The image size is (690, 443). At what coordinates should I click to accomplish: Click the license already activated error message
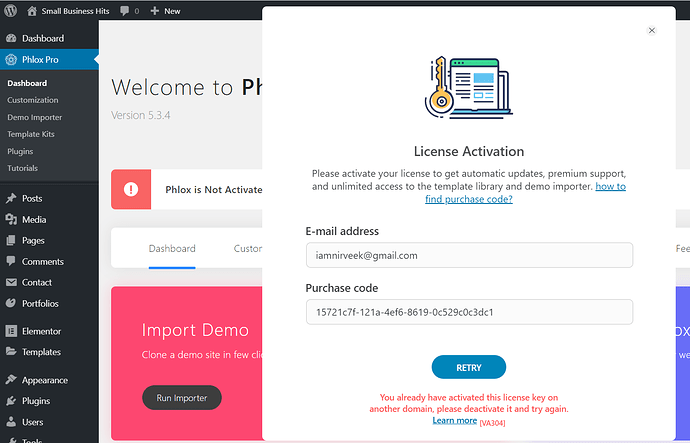(469, 403)
